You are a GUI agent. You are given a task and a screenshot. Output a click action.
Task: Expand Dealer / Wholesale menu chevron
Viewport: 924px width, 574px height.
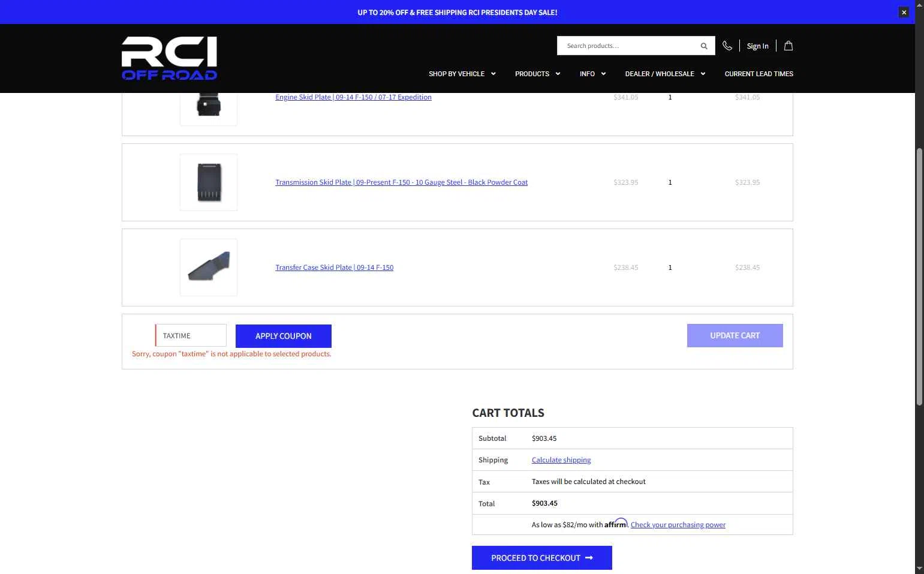coord(703,74)
